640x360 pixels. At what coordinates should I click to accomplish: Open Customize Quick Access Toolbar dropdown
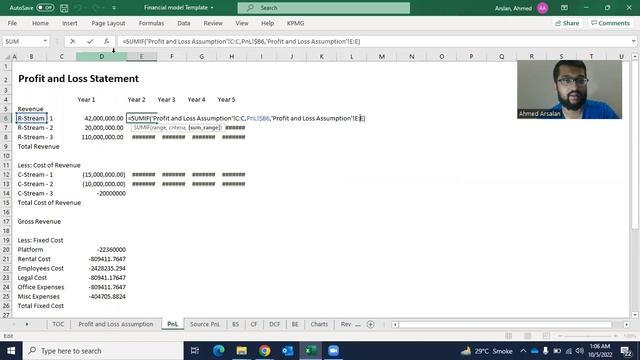pyautogui.click(x=114, y=8)
